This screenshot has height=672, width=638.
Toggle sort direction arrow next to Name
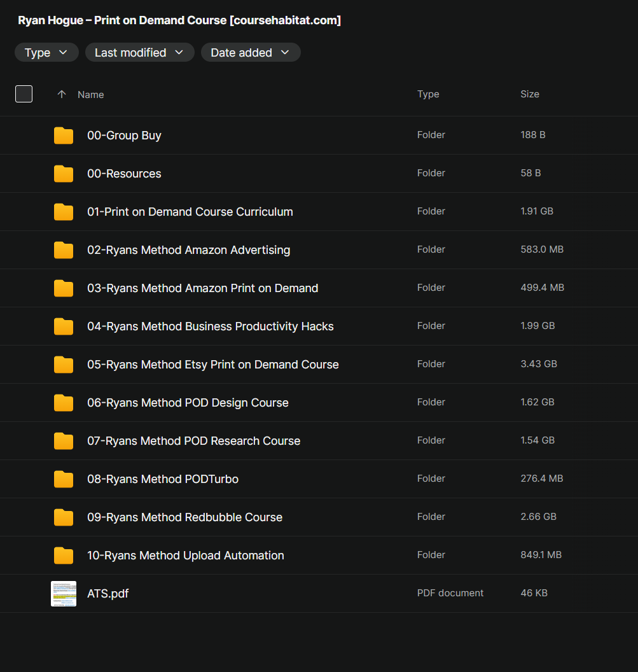62,94
